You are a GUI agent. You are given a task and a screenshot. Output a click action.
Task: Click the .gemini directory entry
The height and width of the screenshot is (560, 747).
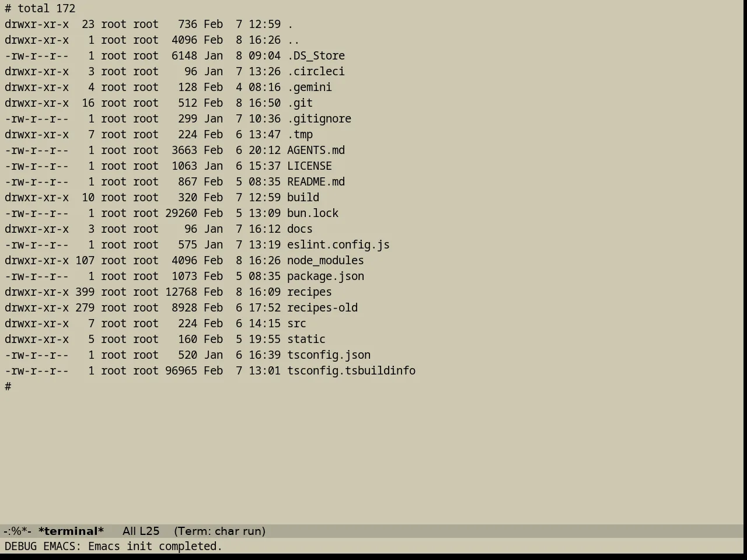(x=309, y=87)
